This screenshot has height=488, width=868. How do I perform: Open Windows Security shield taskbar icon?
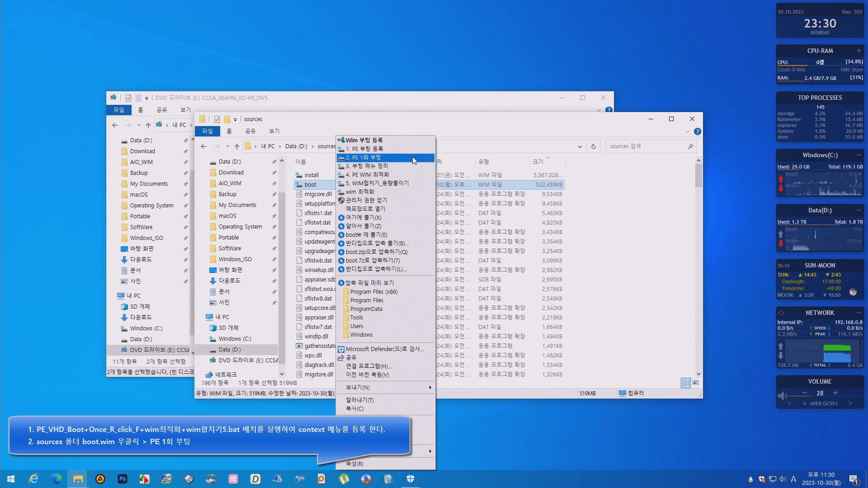pyautogui.click(x=410, y=479)
